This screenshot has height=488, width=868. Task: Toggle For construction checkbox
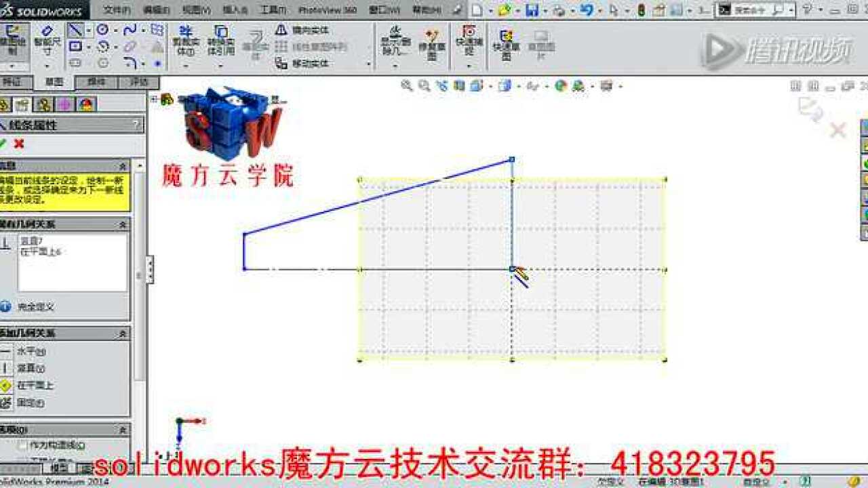[24, 445]
